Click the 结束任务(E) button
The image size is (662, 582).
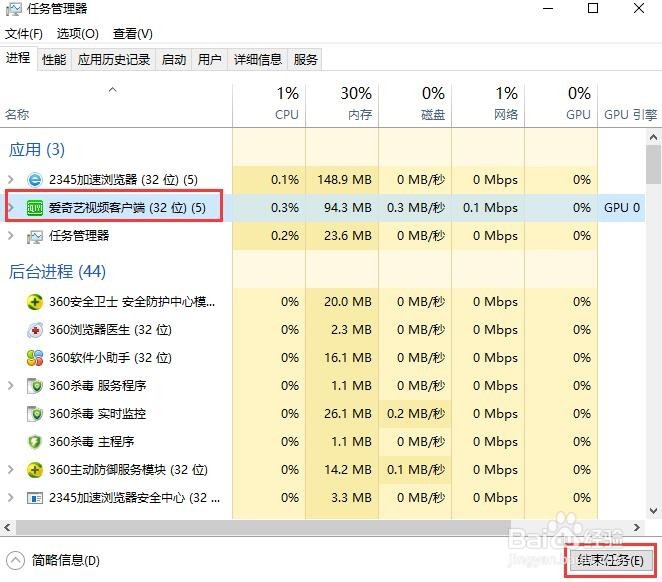tap(610, 560)
